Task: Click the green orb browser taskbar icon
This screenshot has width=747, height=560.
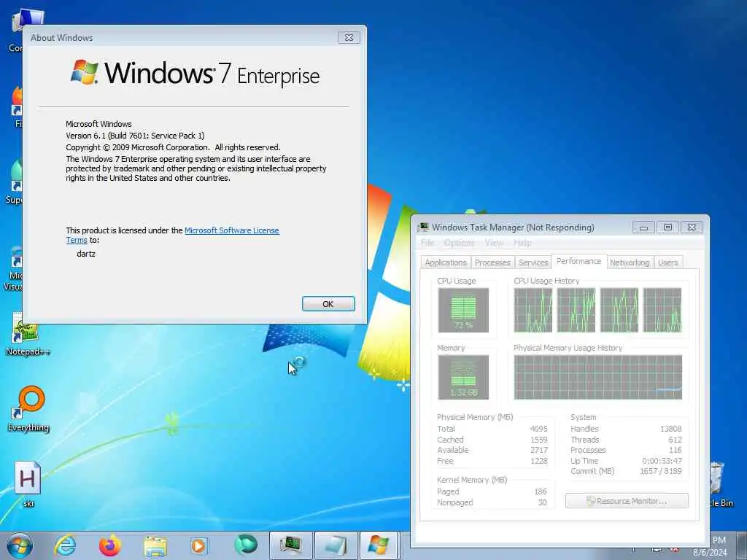Action: click(245, 545)
